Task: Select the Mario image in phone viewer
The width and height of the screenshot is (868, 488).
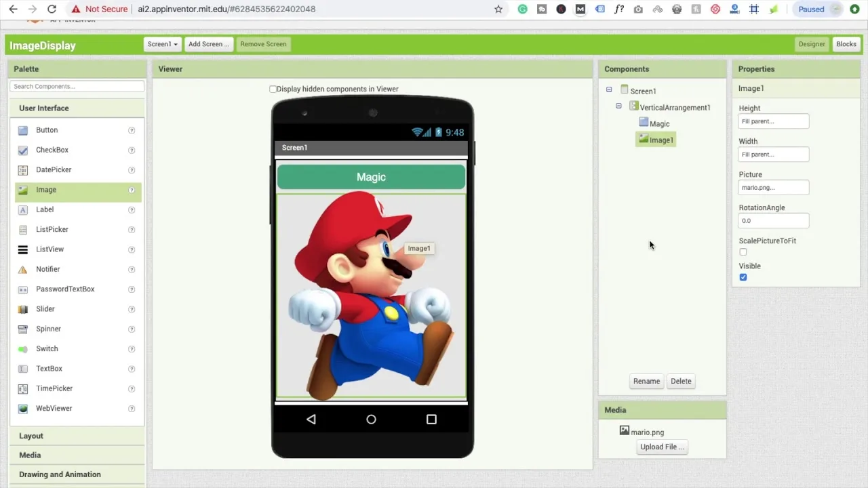Action: (x=371, y=296)
